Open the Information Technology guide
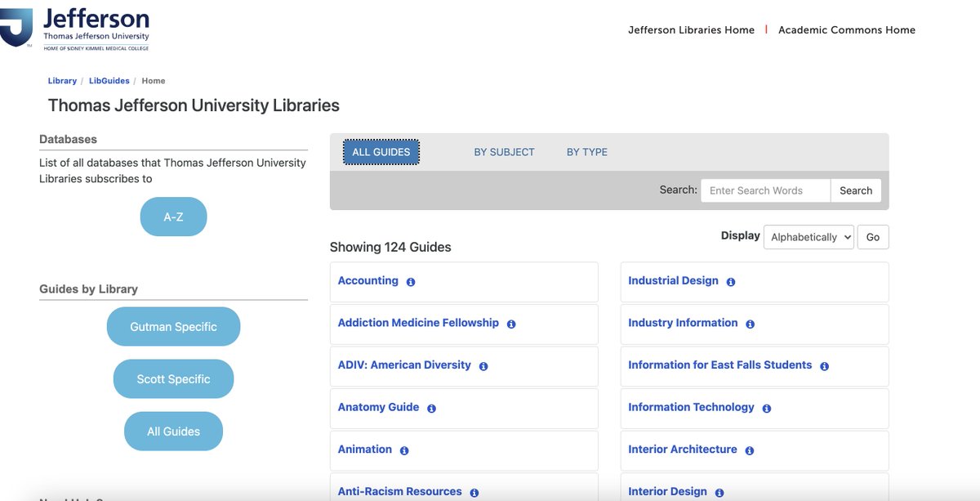 point(691,407)
